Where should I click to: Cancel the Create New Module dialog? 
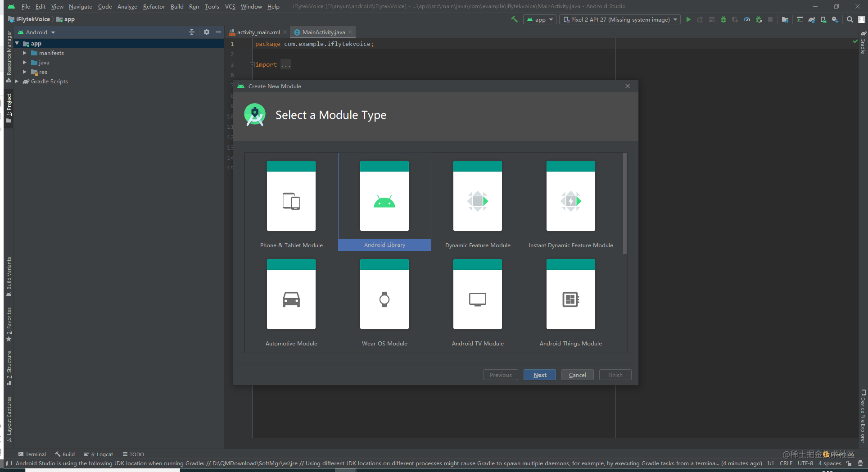point(577,375)
